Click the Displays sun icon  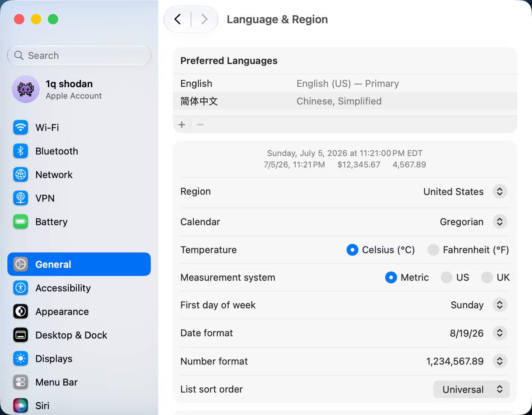[21, 359]
